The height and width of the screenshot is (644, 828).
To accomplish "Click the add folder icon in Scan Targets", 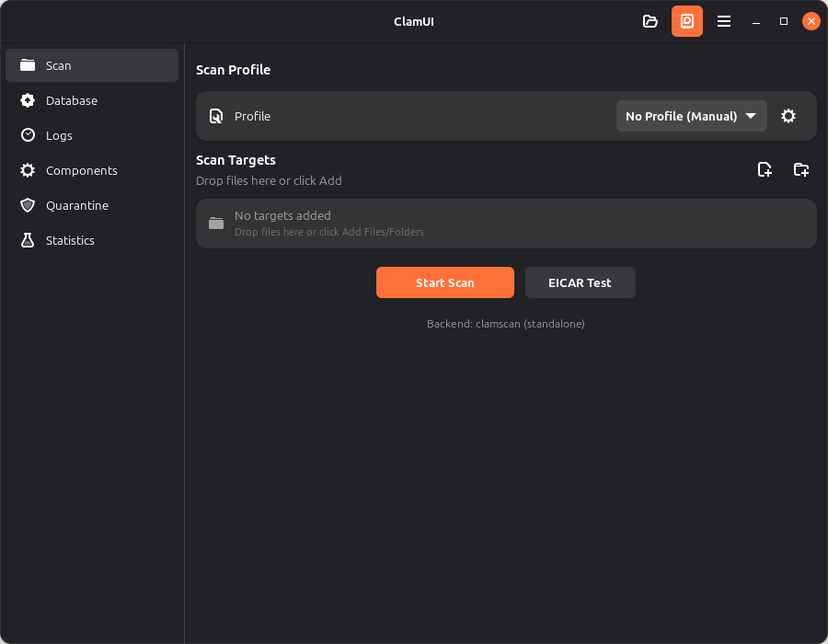I will (x=801, y=169).
